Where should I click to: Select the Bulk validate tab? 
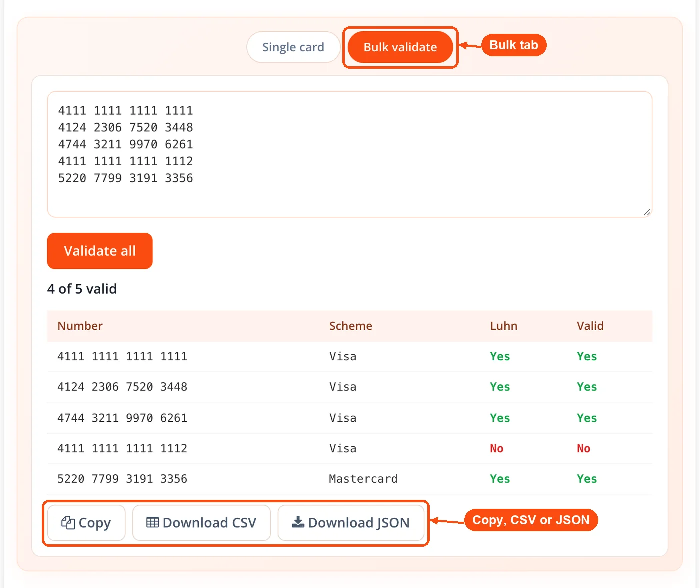click(x=400, y=47)
